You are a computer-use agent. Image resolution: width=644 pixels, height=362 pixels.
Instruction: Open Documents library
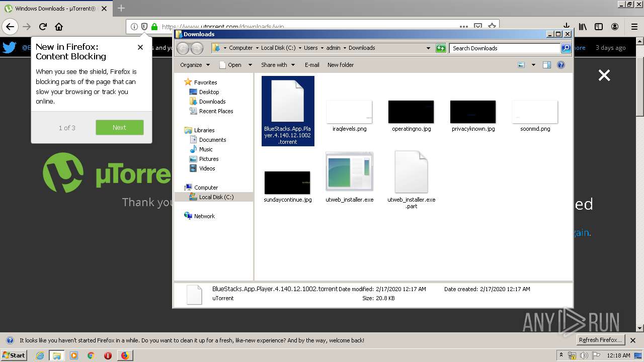coord(212,140)
